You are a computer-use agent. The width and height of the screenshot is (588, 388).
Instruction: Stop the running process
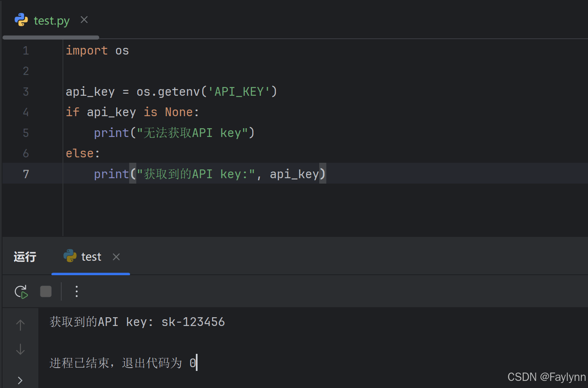46,291
